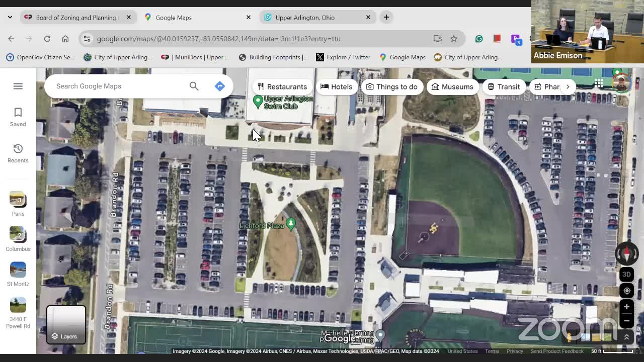
Task: Click Send Product Feedback link
Action: click(x=557, y=351)
